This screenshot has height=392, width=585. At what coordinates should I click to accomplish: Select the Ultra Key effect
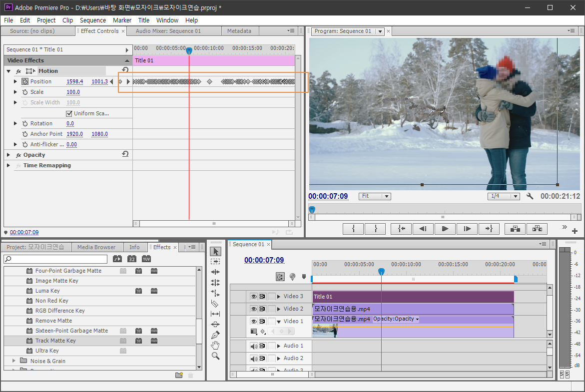(x=100, y=351)
